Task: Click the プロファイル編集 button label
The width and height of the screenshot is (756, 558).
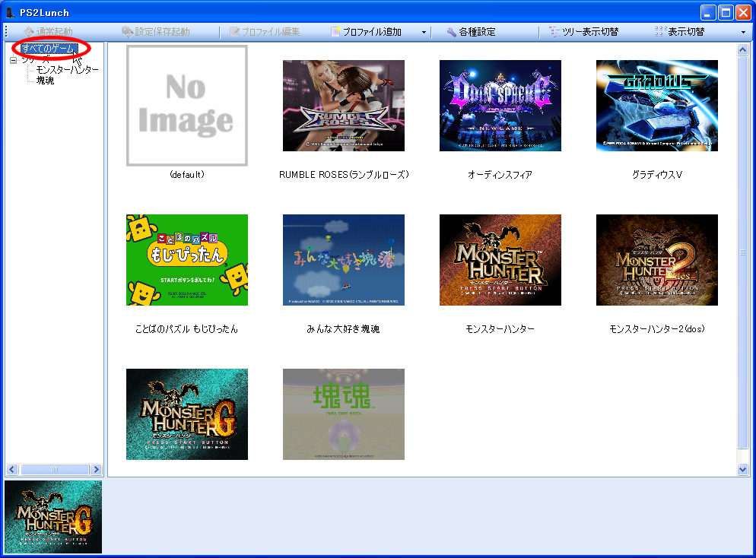Action: coord(271,32)
